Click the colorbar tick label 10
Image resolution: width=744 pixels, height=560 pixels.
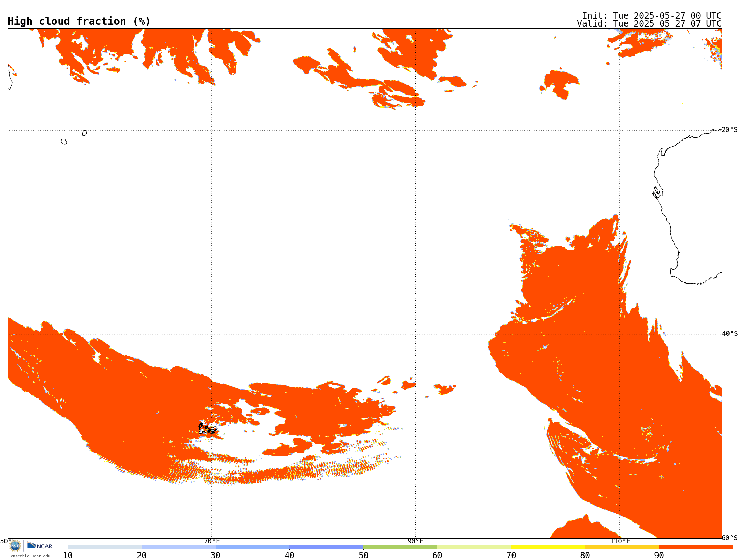68,556
